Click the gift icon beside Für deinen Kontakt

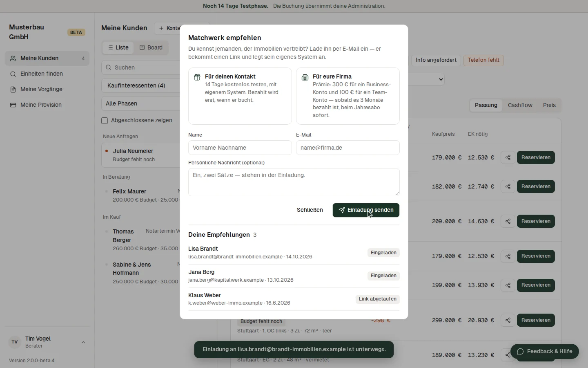tap(197, 77)
